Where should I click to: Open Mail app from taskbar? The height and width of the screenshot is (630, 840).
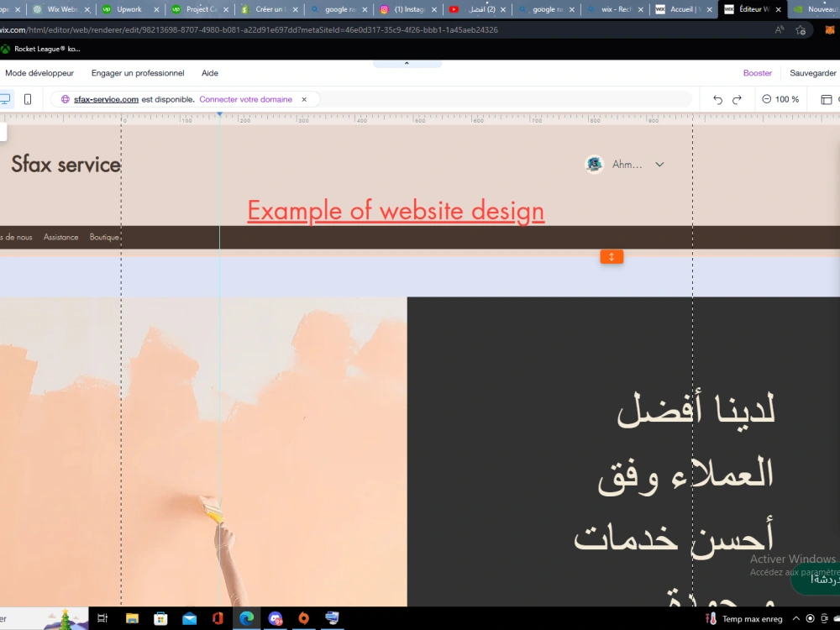[189, 618]
